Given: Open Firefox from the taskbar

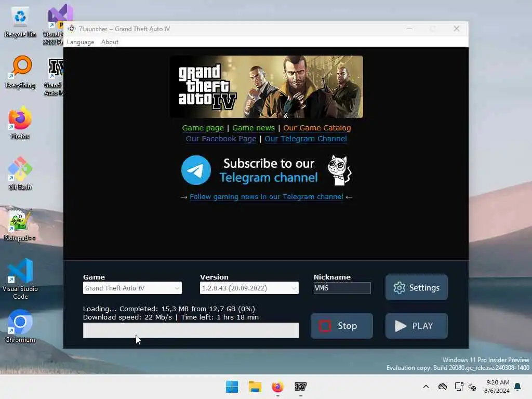Looking at the screenshot, I should (x=277, y=387).
